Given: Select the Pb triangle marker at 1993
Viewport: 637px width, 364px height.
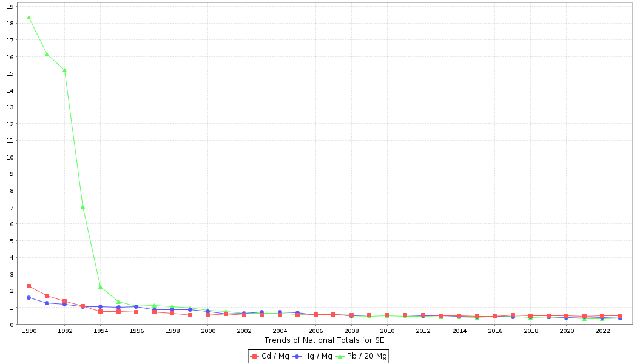Looking at the screenshot, I should click(x=83, y=207).
